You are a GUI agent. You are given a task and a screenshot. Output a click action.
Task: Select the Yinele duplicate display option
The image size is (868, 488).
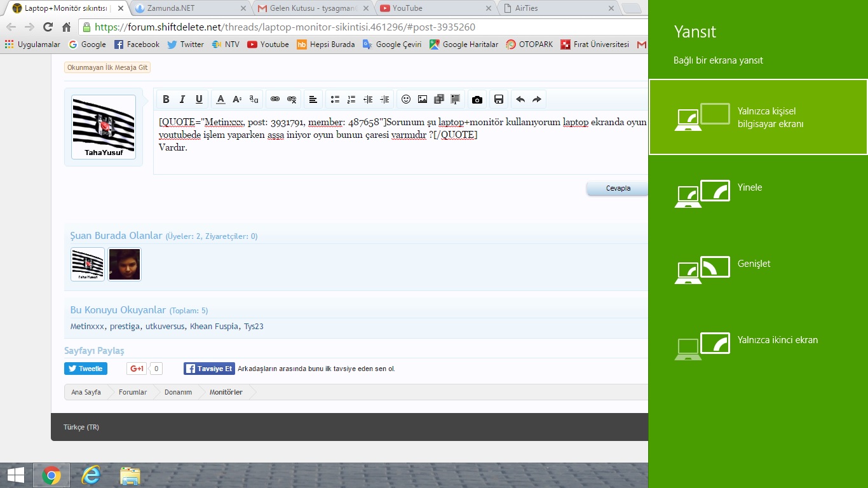pyautogui.click(x=758, y=193)
